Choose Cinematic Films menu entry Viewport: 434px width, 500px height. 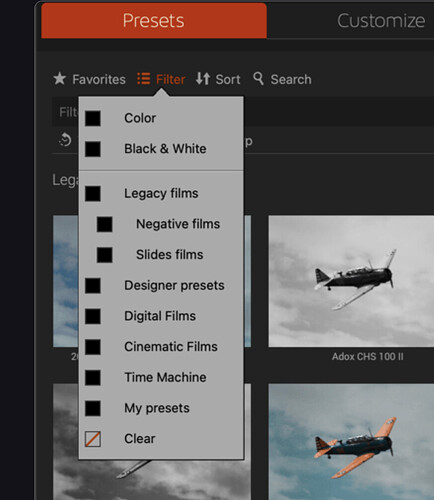coord(171,347)
